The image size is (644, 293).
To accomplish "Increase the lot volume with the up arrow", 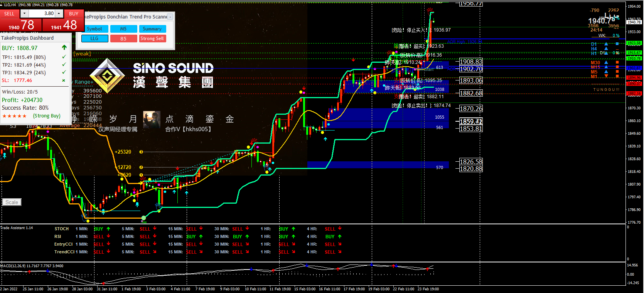I will coord(59,13).
